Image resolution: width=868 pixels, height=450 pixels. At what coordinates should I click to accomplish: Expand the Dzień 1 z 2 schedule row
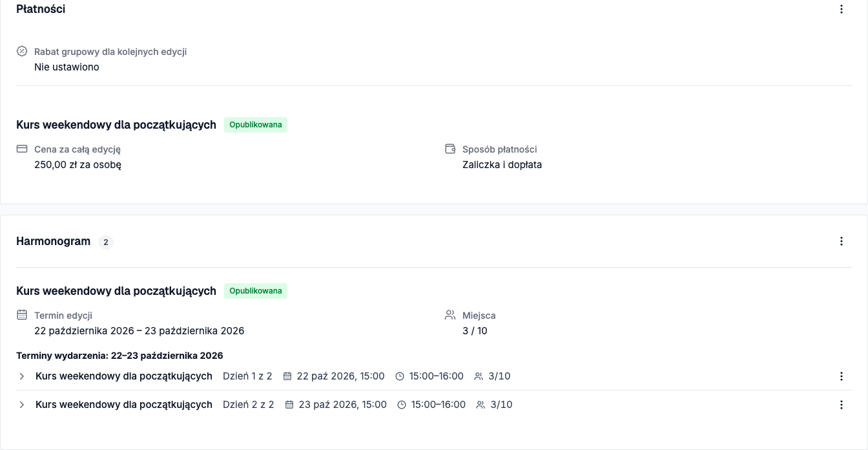22,376
